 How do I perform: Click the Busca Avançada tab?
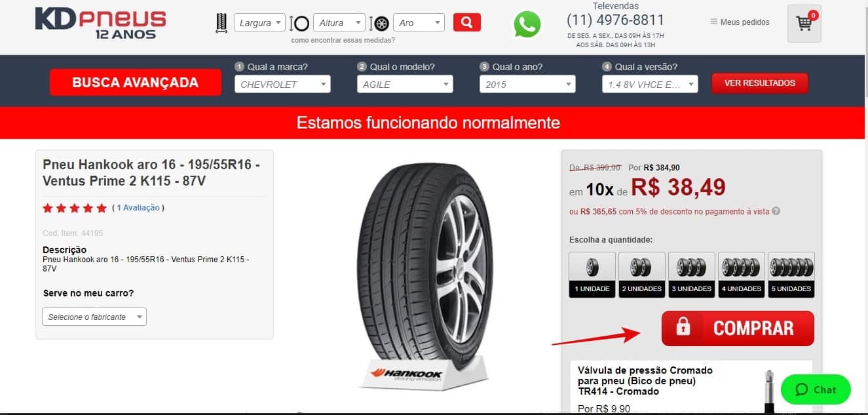tap(135, 83)
